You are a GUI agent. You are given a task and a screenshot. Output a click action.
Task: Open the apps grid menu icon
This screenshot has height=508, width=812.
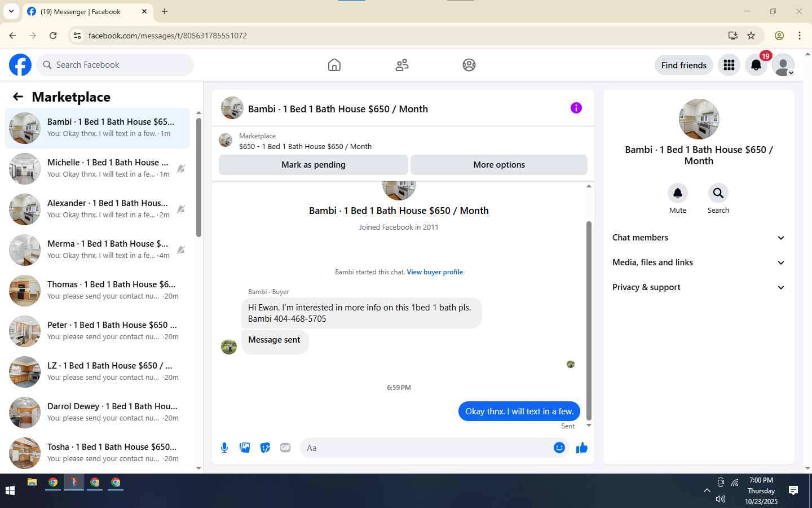(729, 65)
